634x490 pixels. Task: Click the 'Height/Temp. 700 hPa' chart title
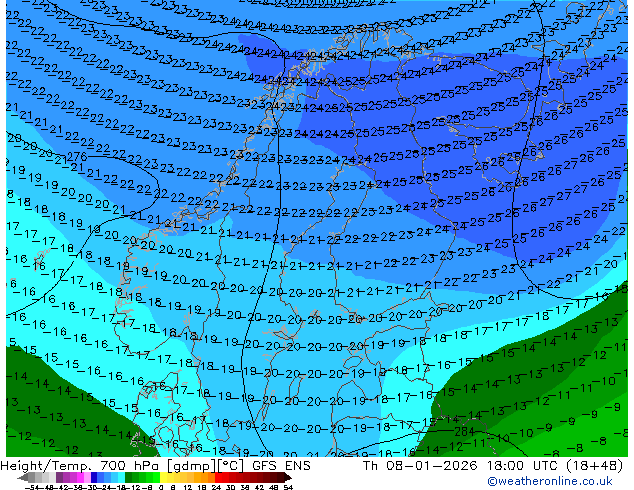(x=80, y=465)
